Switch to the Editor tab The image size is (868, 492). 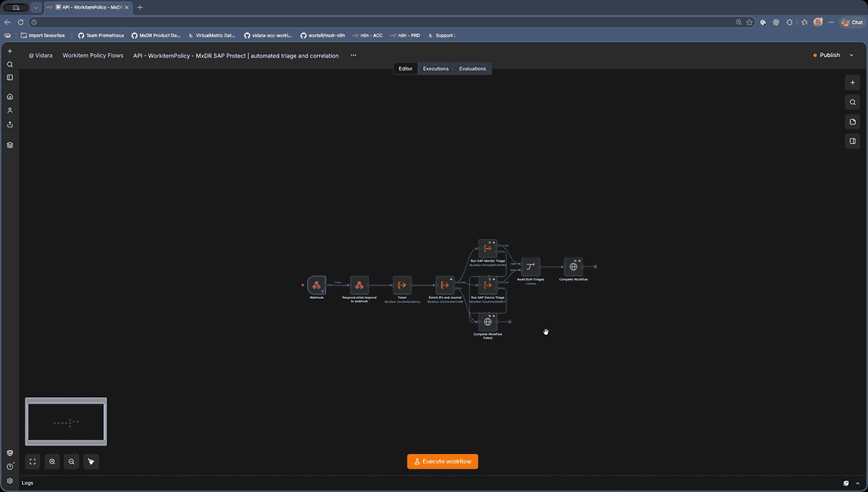406,68
